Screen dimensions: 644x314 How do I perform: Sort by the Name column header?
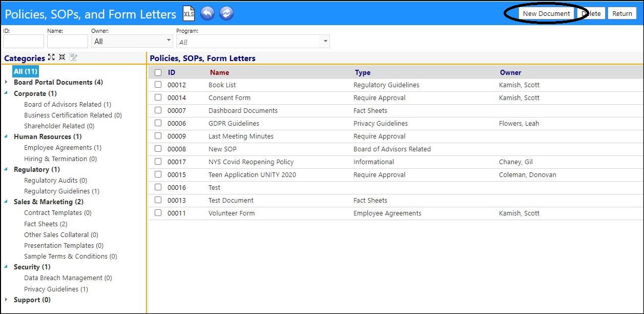pyautogui.click(x=219, y=73)
